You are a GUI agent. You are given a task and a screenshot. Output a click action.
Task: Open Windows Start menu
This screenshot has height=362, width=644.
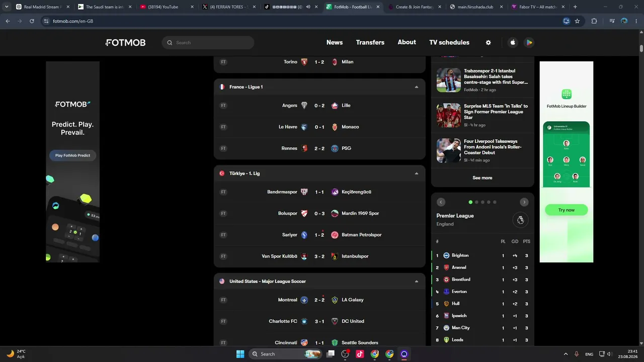(x=240, y=354)
